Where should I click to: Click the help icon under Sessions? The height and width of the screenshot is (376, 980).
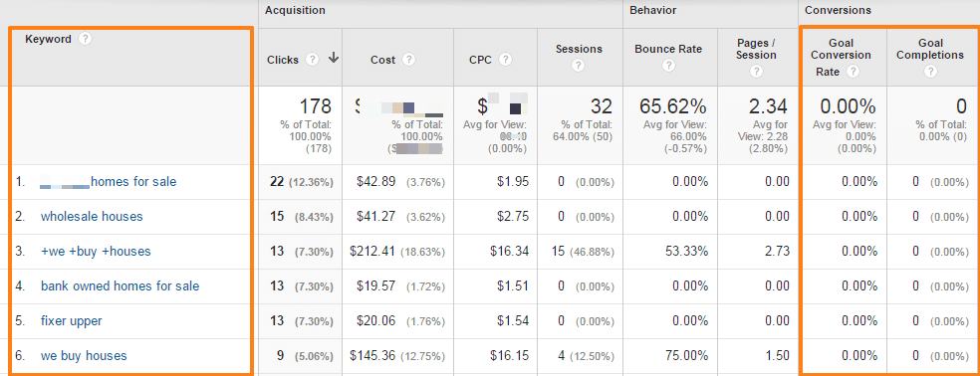579,65
